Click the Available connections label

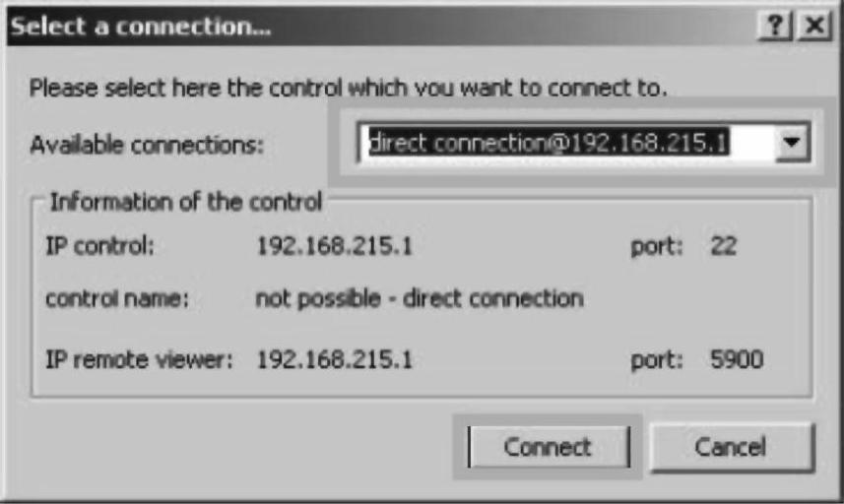click(147, 145)
